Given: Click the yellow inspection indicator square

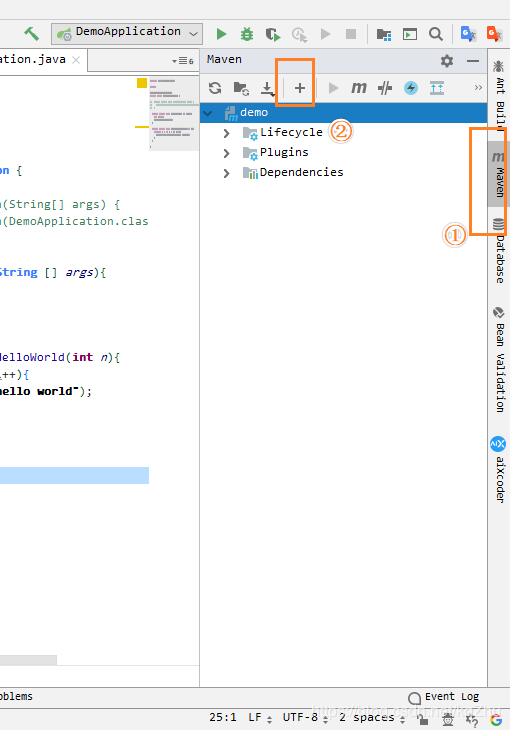Looking at the screenshot, I should (142, 83).
